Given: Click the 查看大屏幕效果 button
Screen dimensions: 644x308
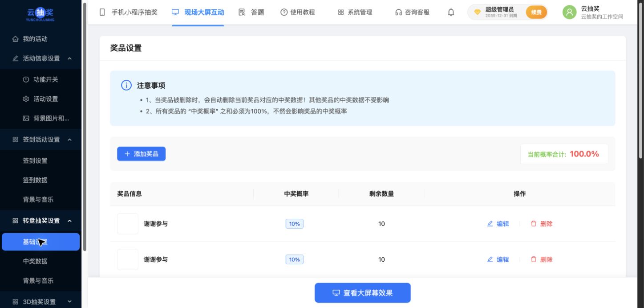Looking at the screenshot, I should 363,293.
